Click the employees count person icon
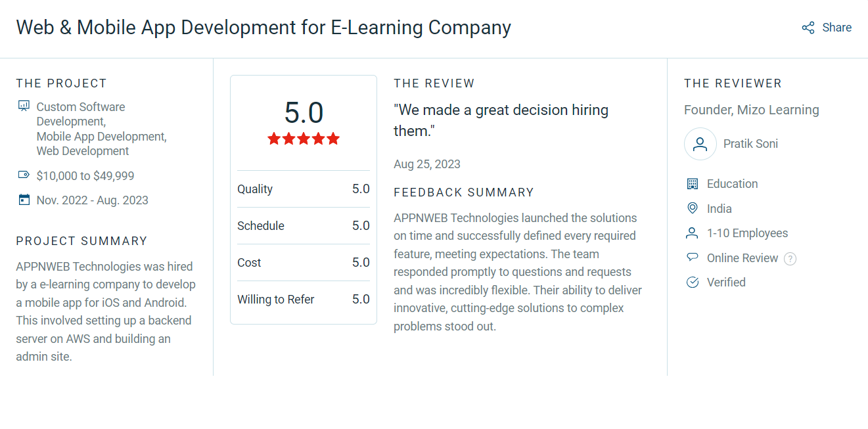The image size is (868, 429). 692,233
